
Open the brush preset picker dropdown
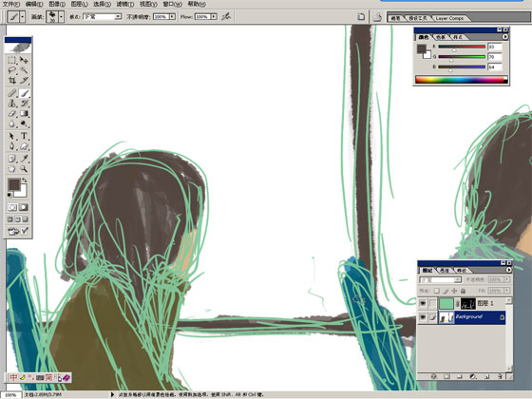(61, 16)
